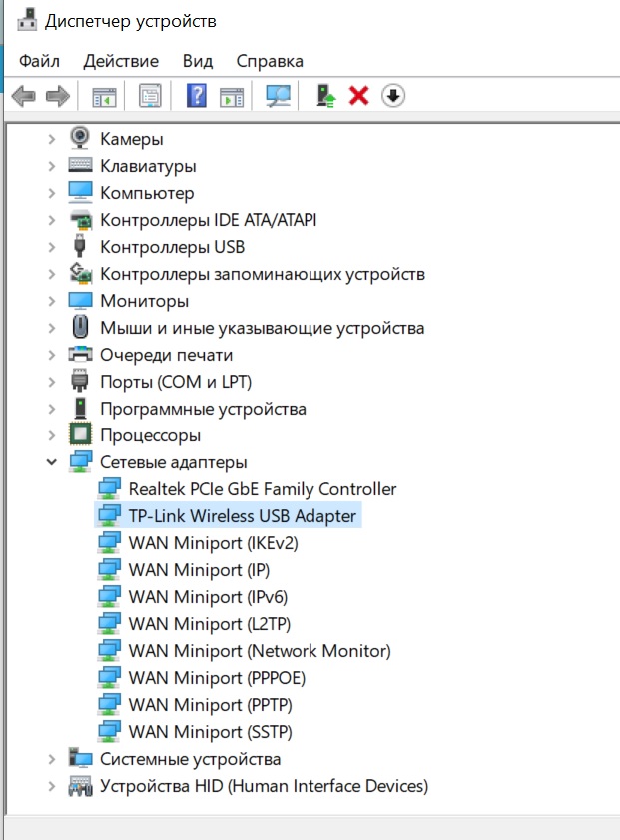Select WAN Miniport (L2TP)

pos(210,624)
